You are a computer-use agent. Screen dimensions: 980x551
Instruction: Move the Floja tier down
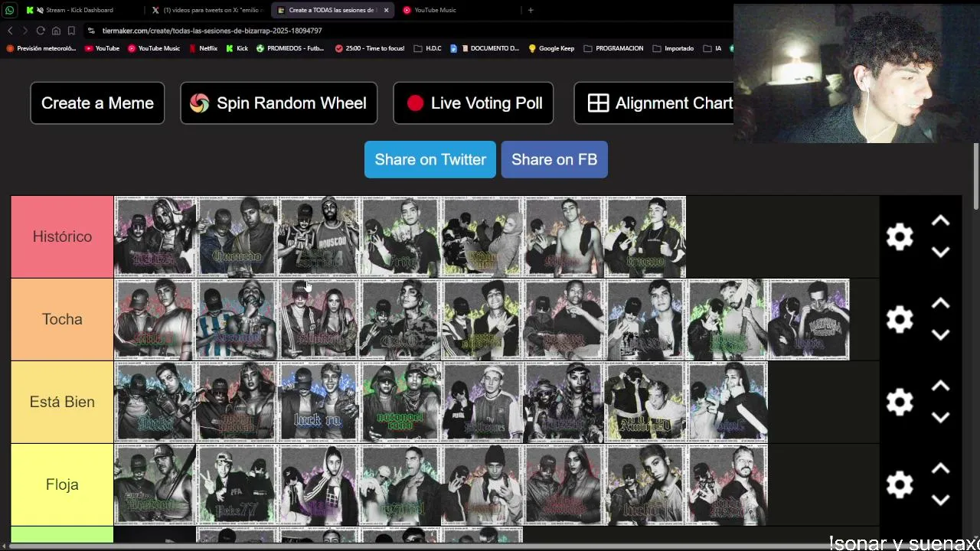pos(940,500)
